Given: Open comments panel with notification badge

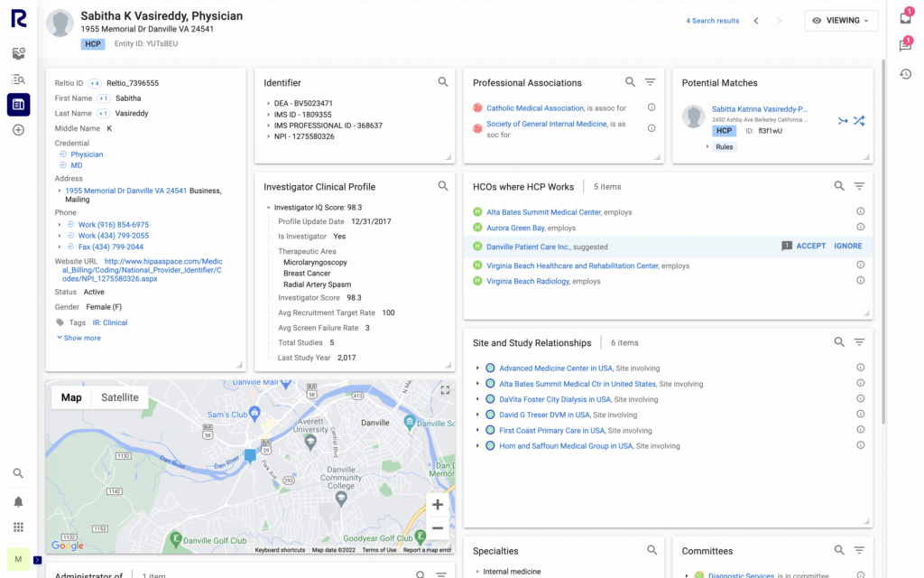Looking at the screenshot, I should pos(906,43).
